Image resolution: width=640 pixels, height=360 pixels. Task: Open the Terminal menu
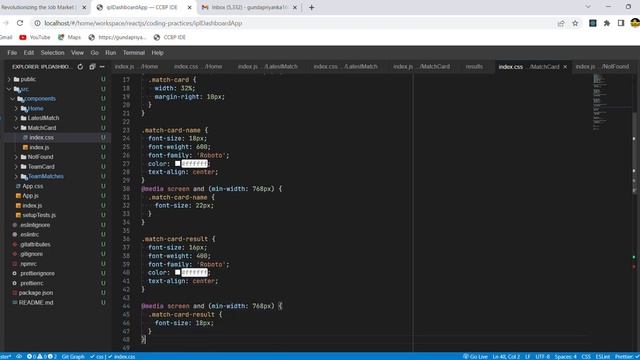[133, 53]
